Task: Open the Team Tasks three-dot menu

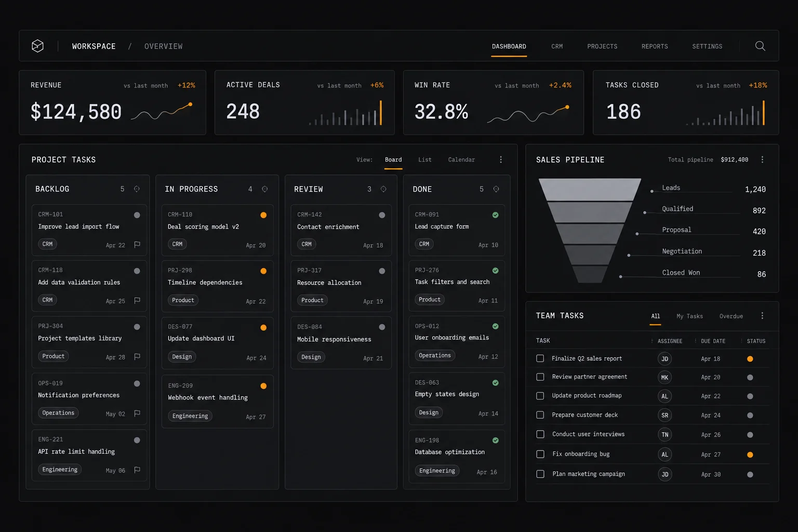Action: click(x=762, y=316)
